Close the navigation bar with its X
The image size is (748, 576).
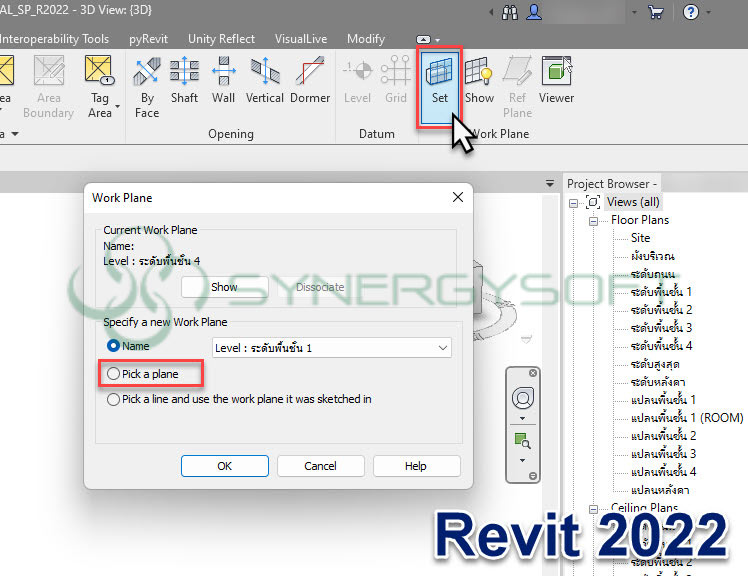point(533,373)
